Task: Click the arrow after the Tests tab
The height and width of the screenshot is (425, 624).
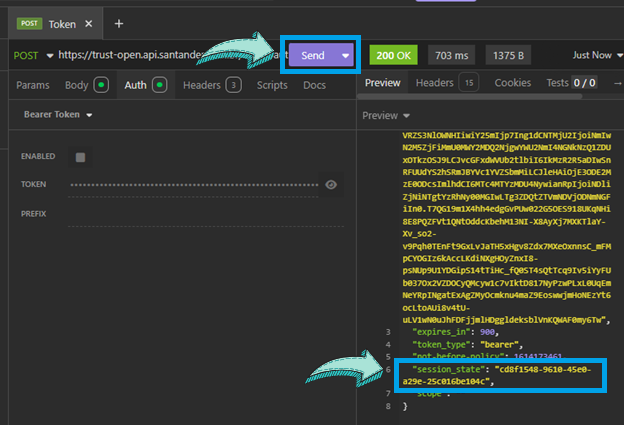Action: 617,83
